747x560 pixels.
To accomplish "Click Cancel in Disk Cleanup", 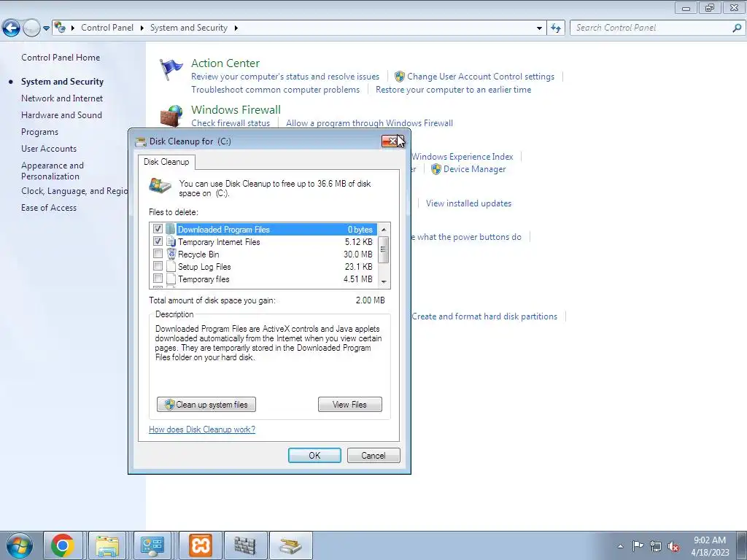I will coord(373,455).
